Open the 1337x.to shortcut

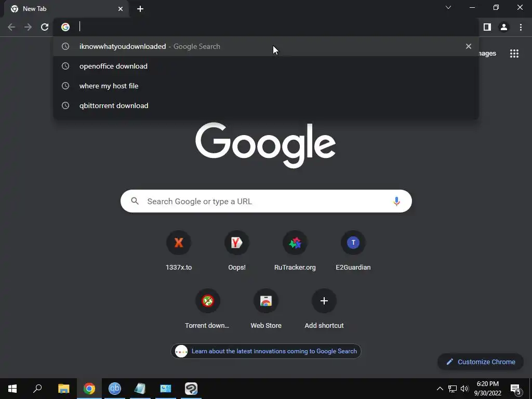pyautogui.click(x=179, y=250)
